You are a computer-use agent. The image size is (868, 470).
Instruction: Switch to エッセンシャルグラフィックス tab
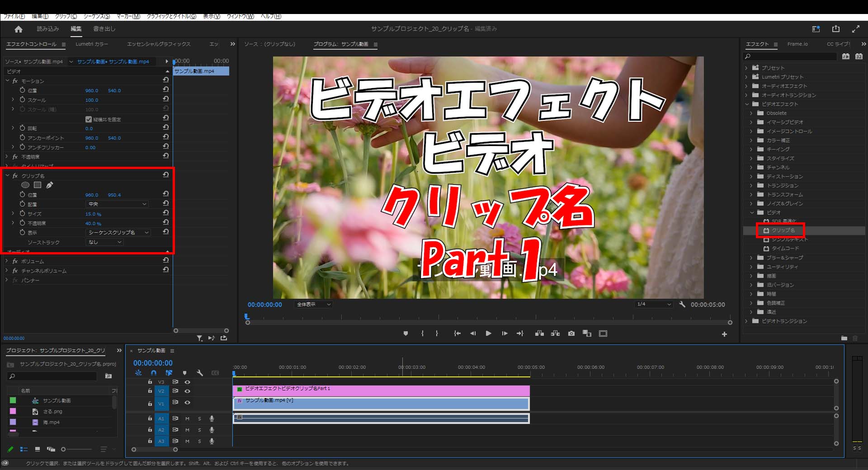[159, 44]
